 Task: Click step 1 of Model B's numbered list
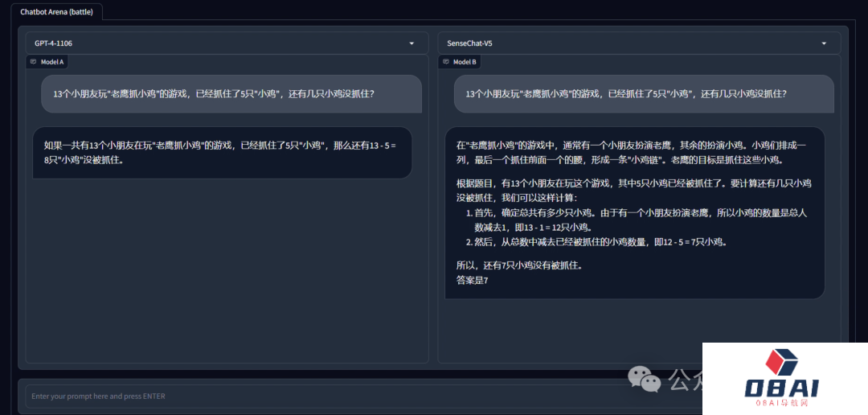639,220
